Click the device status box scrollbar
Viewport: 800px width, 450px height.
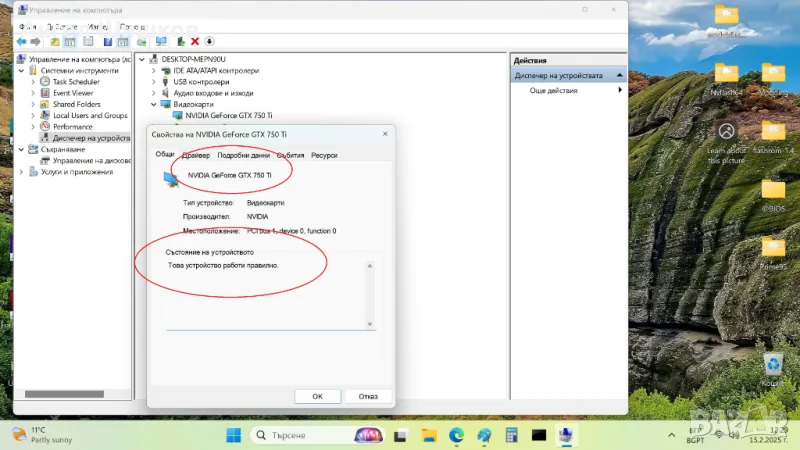(x=370, y=295)
